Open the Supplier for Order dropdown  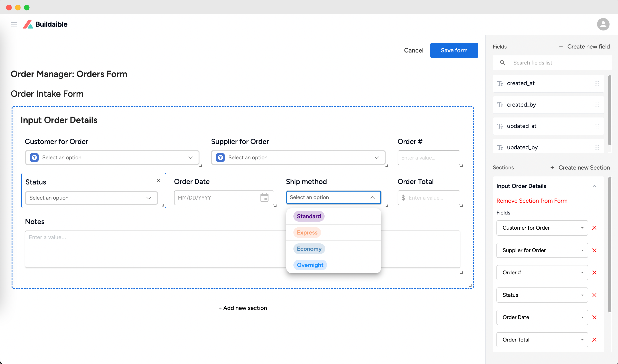[x=298, y=158]
